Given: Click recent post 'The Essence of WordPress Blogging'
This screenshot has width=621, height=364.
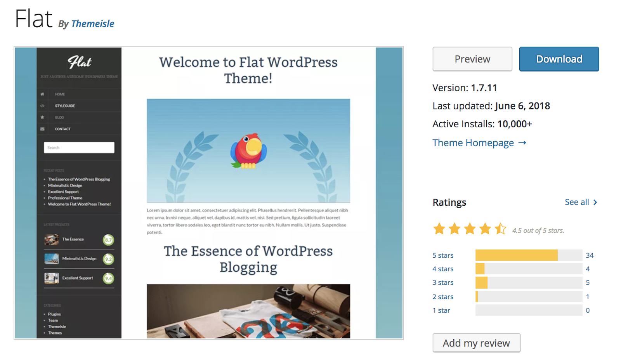Looking at the screenshot, I should (79, 179).
